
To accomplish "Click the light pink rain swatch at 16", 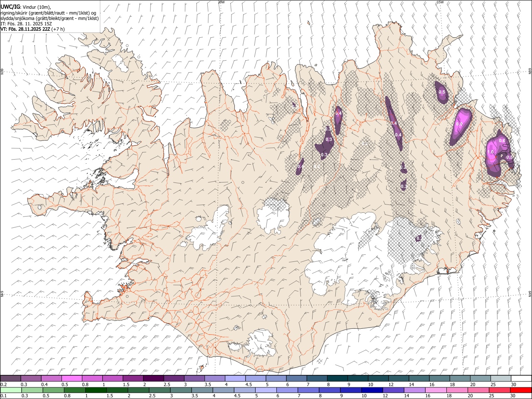I will (x=435, y=390).
